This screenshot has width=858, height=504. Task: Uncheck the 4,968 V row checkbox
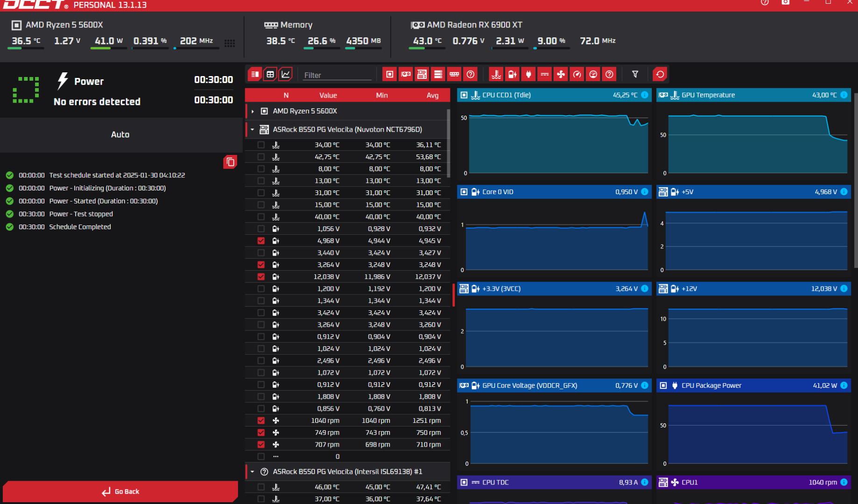click(x=261, y=241)
